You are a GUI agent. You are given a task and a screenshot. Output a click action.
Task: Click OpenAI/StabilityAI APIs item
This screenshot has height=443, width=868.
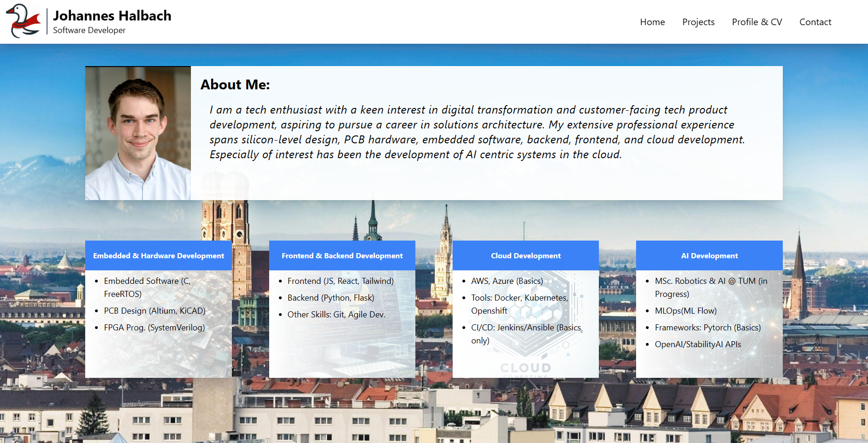(698, 344)
